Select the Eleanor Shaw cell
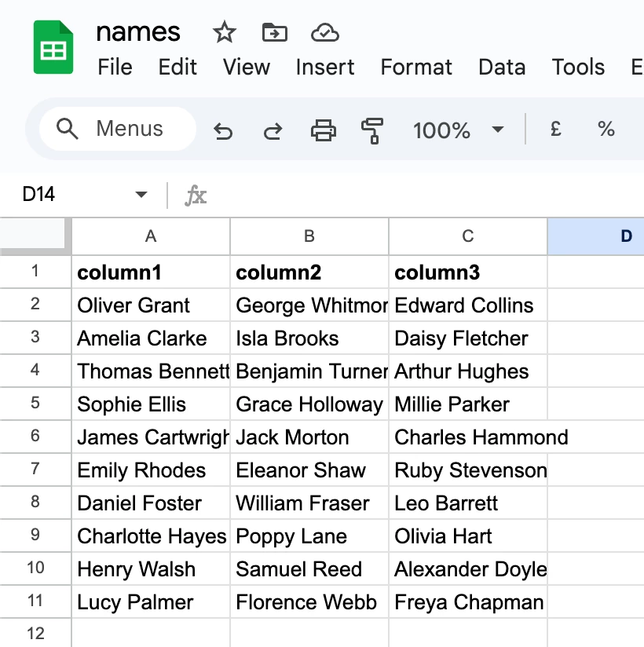Screen dimensions: 644x647 [x=309, y=470]
